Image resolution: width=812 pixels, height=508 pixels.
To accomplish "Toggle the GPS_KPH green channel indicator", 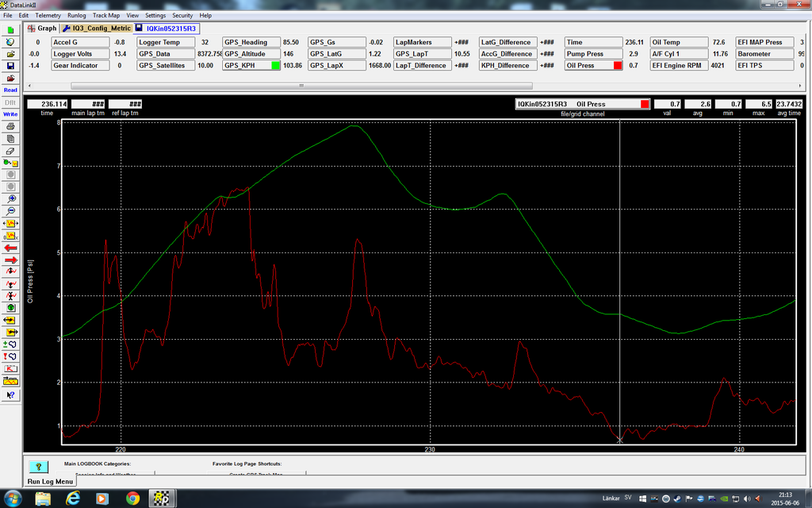I will click(276, 65).
